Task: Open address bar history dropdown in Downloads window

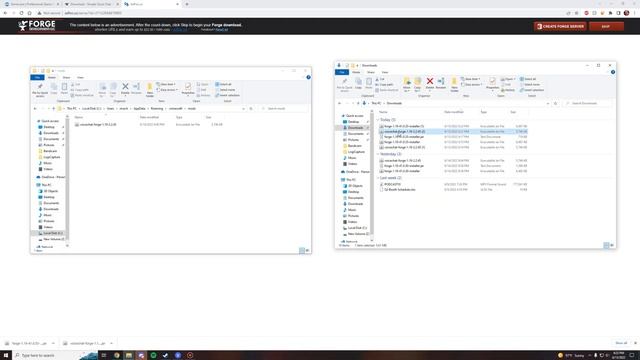Action: 548,103
